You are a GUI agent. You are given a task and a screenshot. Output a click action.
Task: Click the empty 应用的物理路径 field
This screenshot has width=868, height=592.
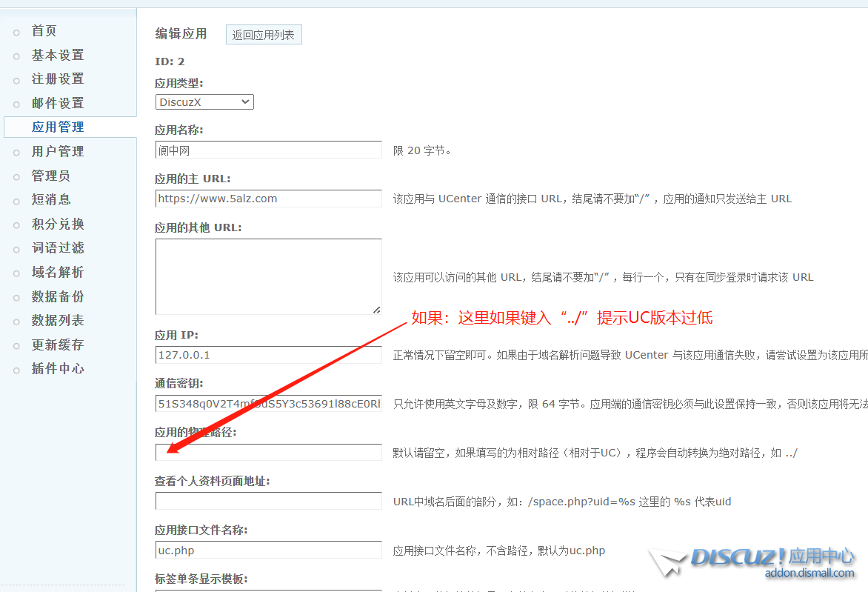coord(268,453)
